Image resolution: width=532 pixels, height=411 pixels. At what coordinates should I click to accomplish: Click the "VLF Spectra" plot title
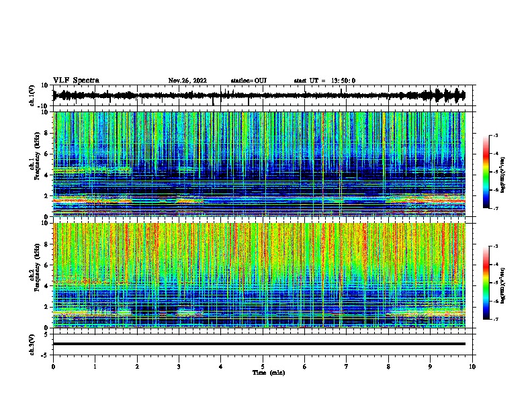pos(76,81)
